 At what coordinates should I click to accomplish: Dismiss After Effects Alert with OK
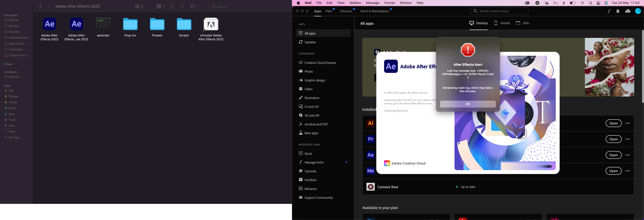pos(468,104)
